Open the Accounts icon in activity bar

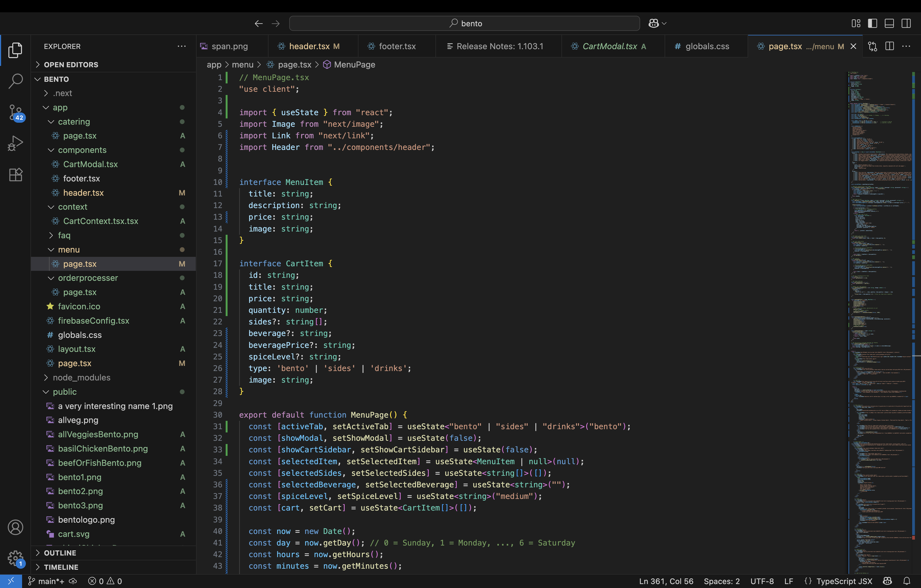(x=15, y=528)
